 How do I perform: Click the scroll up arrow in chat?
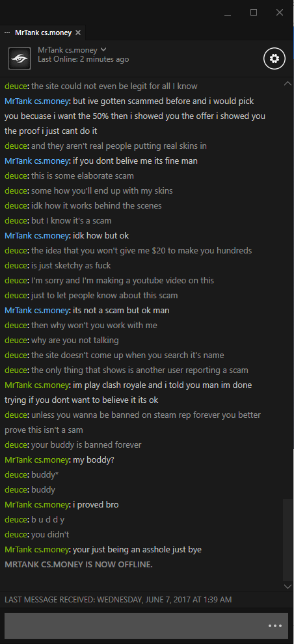click(x=287, y=83)
